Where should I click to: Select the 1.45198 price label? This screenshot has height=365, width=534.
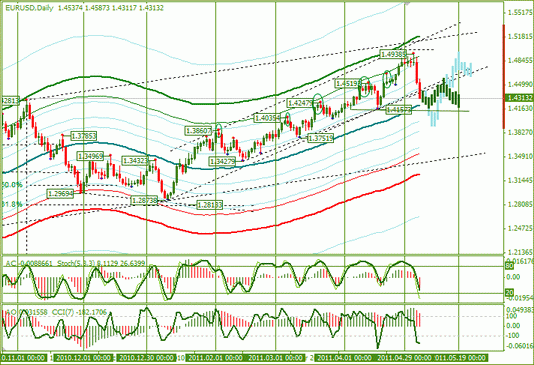point(347,83)
